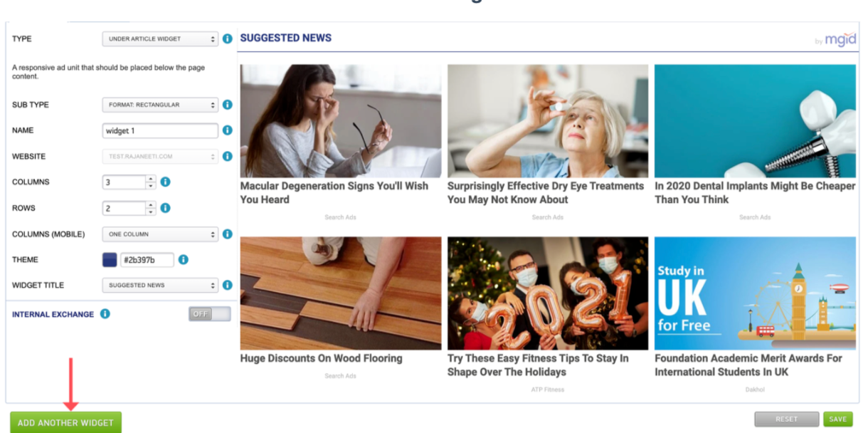Click the green Save button

click(838, 419)
